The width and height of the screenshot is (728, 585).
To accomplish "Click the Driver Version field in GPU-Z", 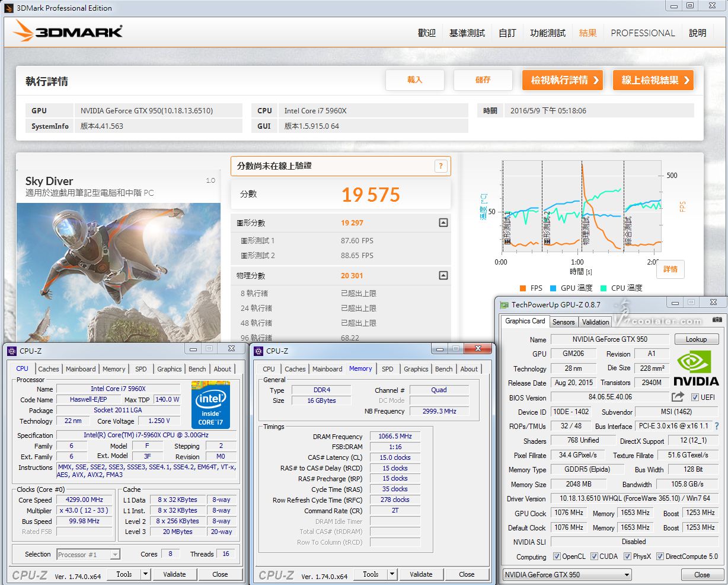I will [x=634, y=498].
